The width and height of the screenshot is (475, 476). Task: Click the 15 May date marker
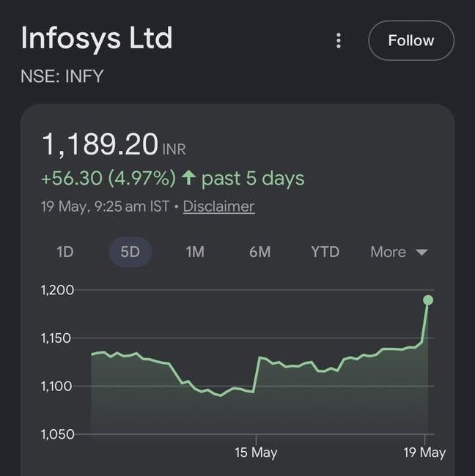(x=256, y=453)
